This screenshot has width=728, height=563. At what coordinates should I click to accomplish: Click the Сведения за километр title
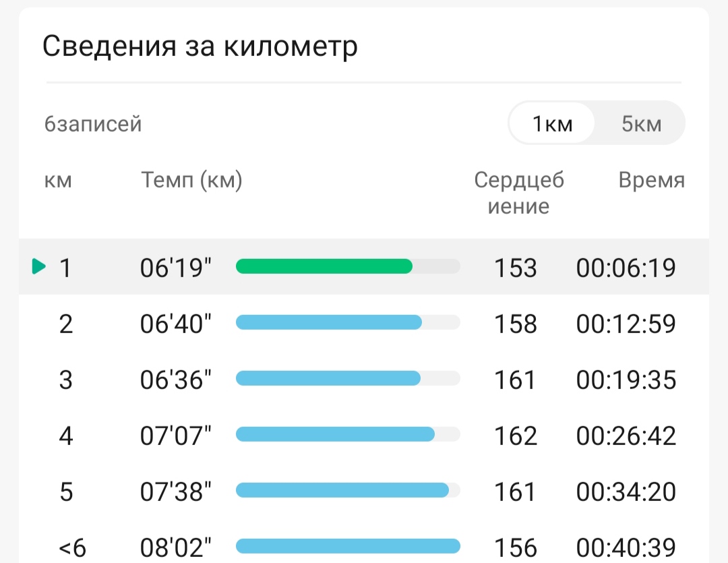pyautogui.click(x=200, y=47)
